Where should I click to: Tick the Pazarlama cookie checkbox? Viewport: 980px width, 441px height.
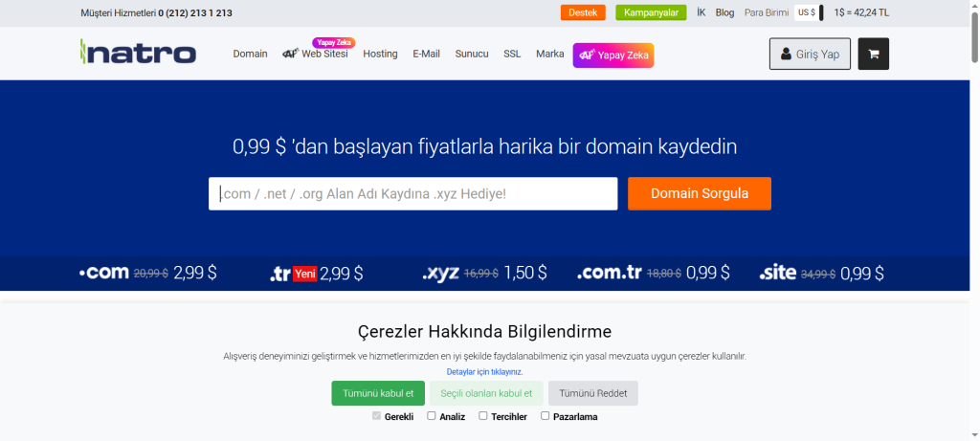tap(546, 416)
